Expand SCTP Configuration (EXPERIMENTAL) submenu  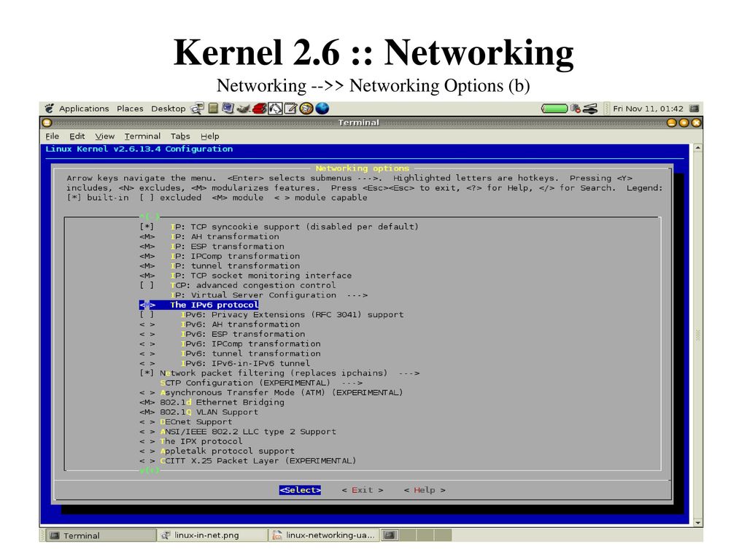tap(261, 383)
